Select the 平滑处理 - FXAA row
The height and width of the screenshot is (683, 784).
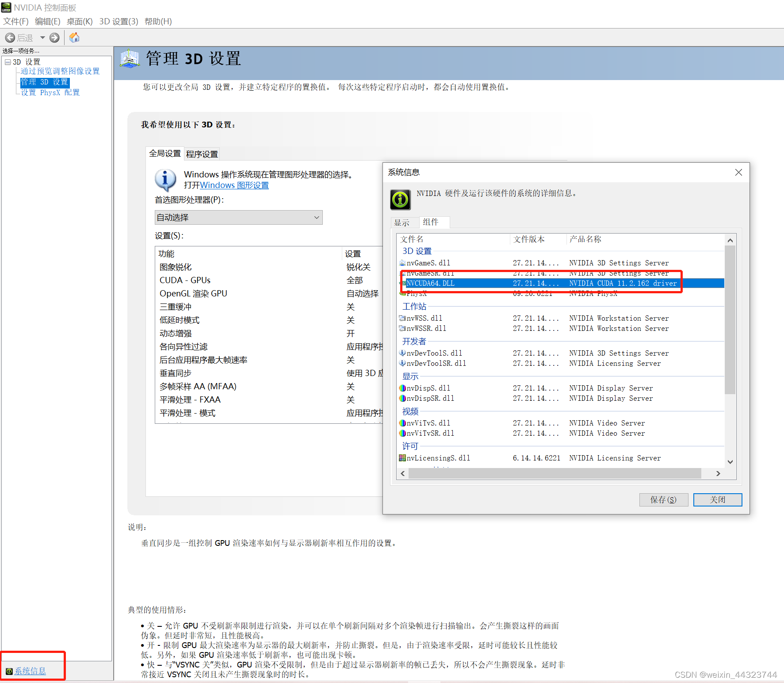click(x=269, y=400)
